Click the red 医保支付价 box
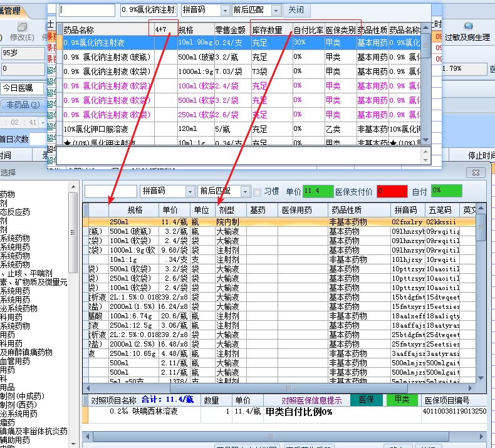495x448 pixels. [392, 191]
